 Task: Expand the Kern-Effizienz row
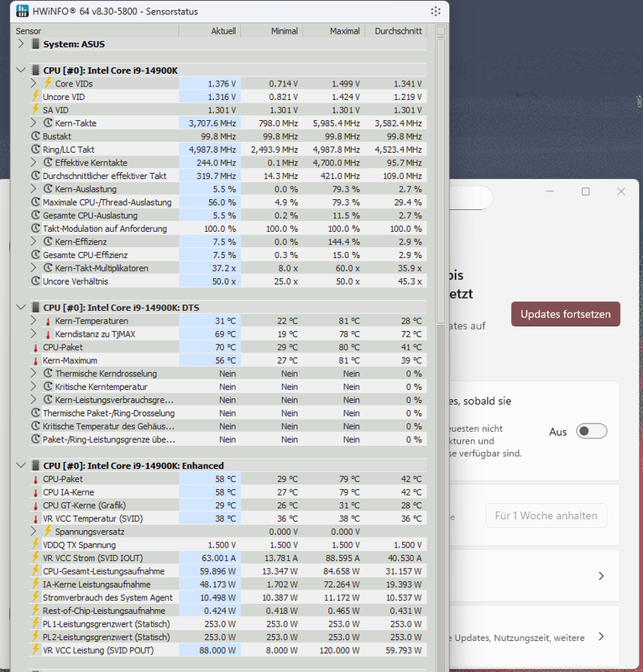tap(34, 241)
